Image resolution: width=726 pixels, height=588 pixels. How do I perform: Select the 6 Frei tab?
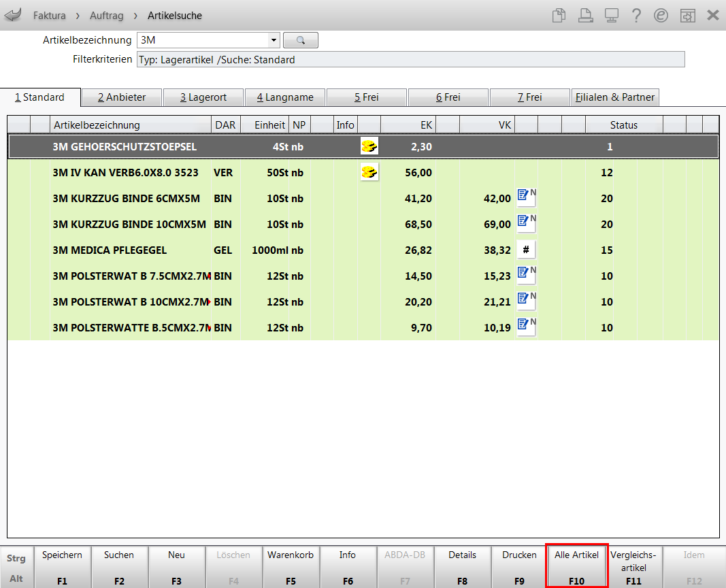tap(448, 97)
